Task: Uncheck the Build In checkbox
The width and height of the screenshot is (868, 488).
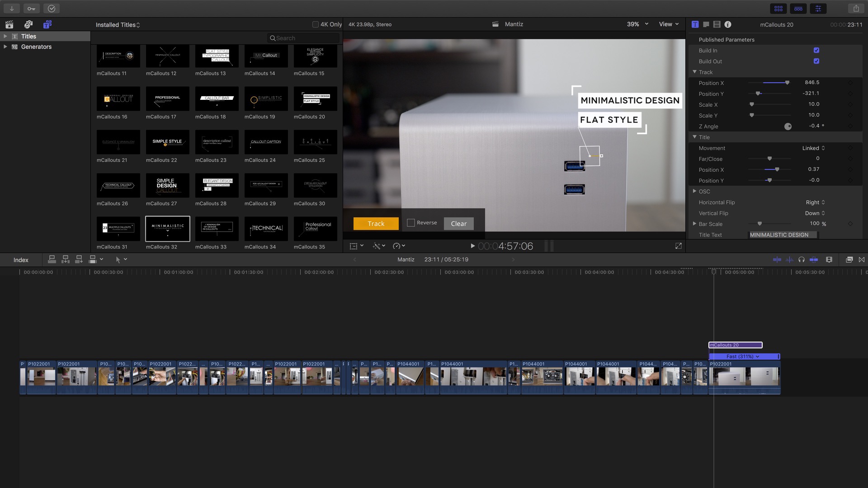Action: point(816,50)
